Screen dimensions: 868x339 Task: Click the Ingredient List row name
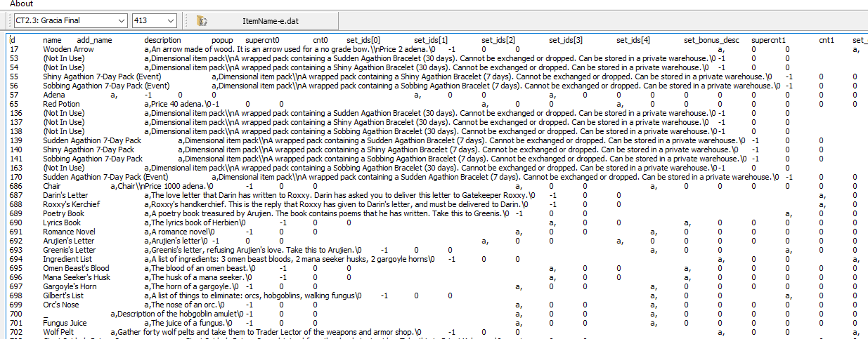[x=67, y=259]
